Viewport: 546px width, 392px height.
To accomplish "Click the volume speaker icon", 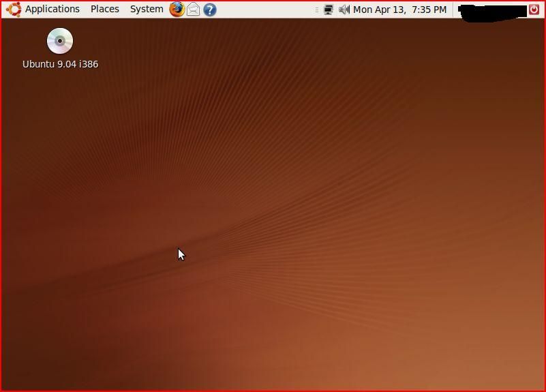I will tap(344, 10).
